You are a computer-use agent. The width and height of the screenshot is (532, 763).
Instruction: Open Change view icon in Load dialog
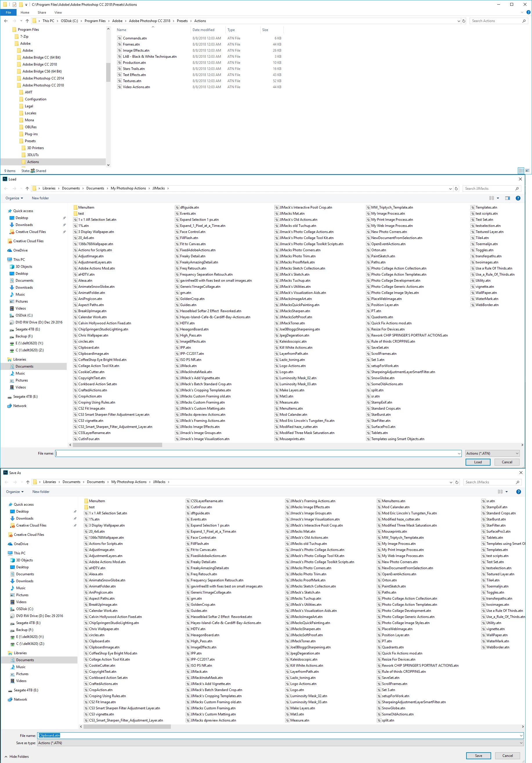(492, 198)
